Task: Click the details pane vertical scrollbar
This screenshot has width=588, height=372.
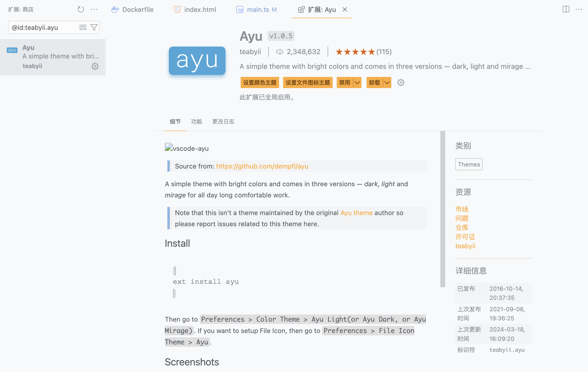Action: [x=442, y=209]
